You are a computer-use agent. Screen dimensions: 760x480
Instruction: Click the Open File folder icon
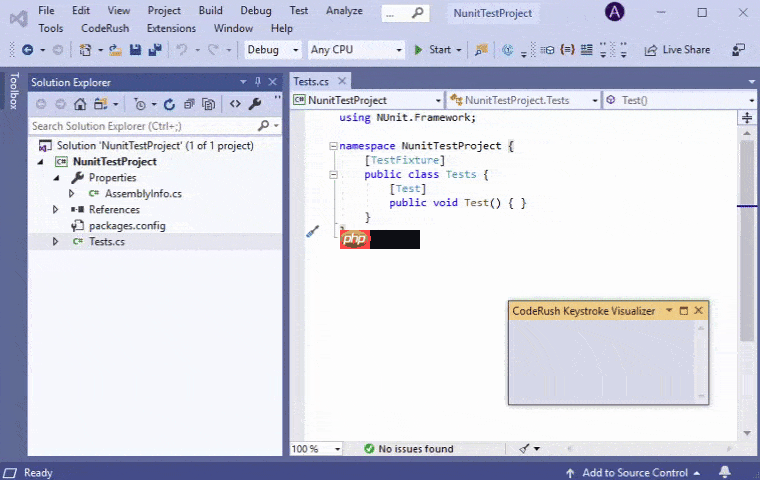pyautogui.click(x=115, y=49)
